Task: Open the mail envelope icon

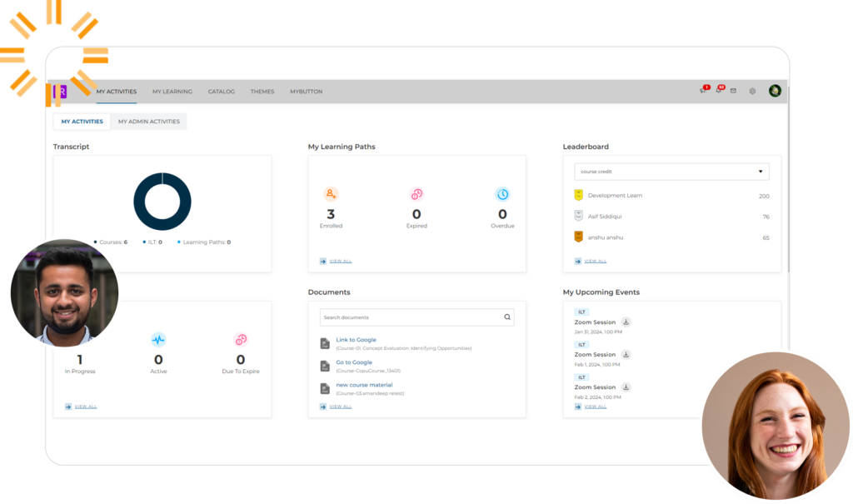Action: click(733, 91)
